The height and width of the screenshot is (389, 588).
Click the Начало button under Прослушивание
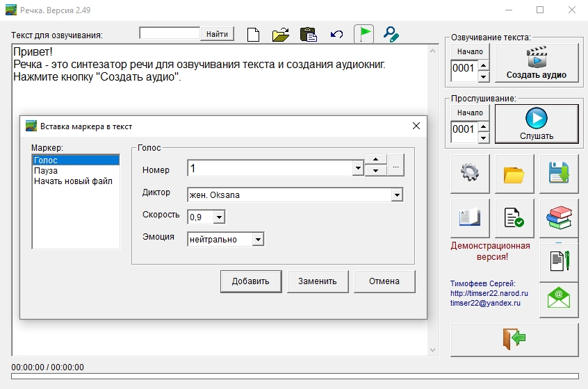pyautogui.click(x=470, y=113)
